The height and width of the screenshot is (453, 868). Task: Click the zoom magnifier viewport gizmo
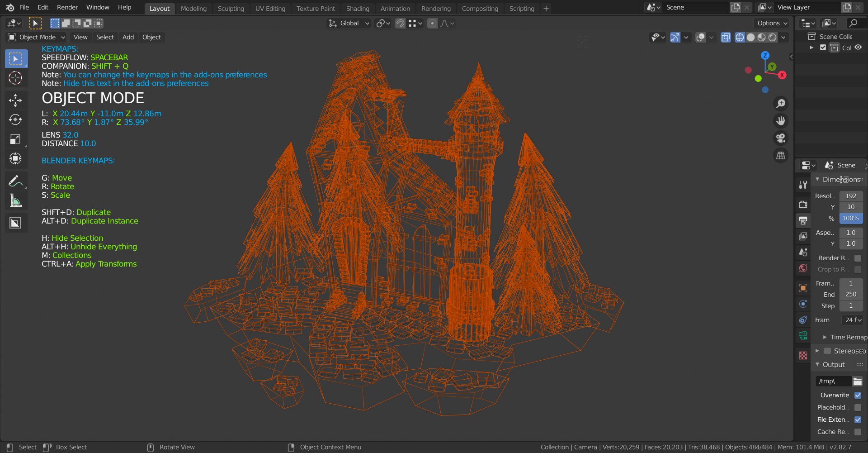781,104
